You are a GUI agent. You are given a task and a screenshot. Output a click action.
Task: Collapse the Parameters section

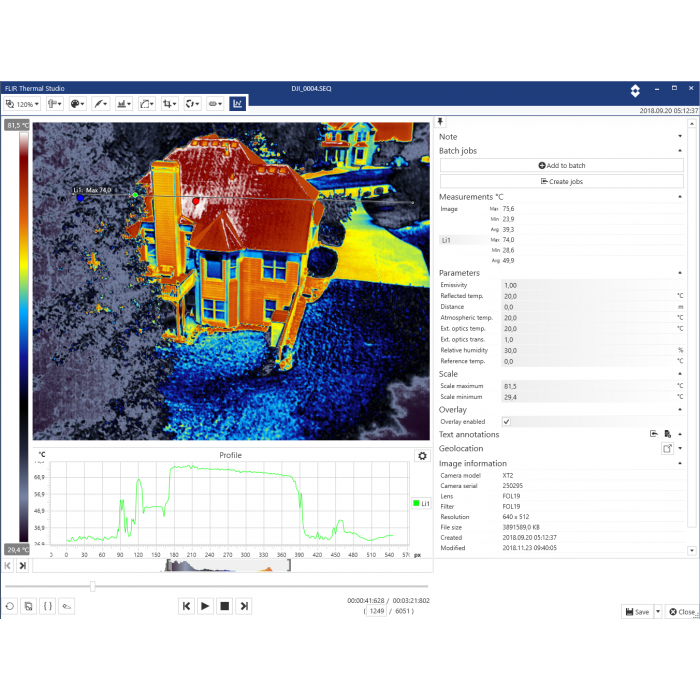pyautogui.click(x=680, y=273)
